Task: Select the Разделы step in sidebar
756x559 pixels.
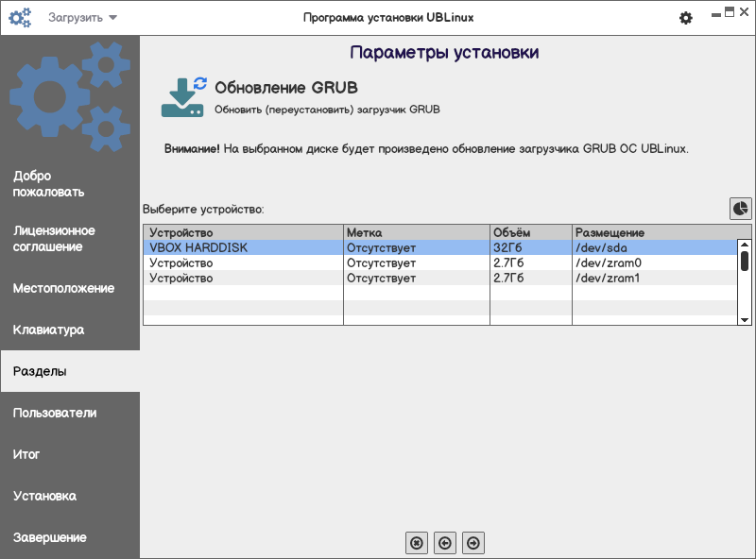Action: tap(70, 371)
